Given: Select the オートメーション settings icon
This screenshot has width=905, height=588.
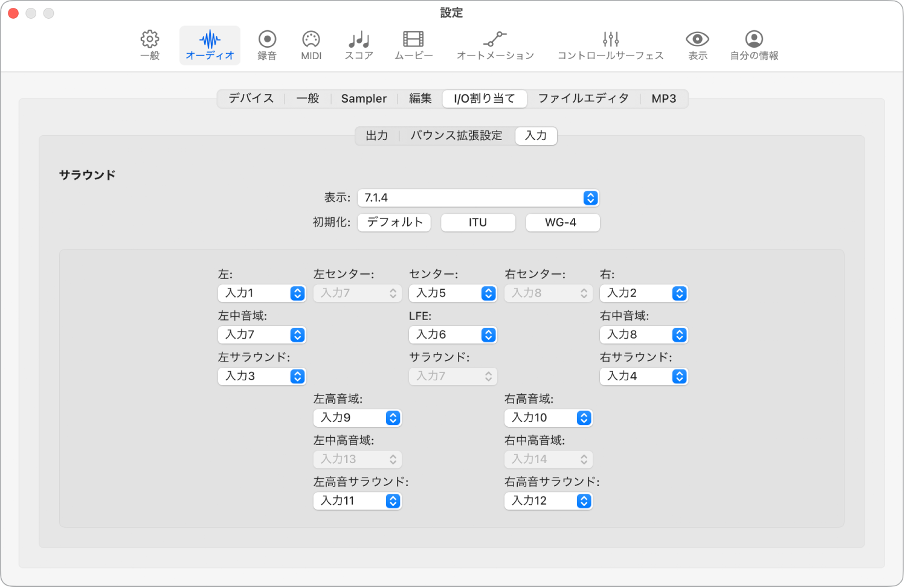Looking at the screenshot, I should [495, 45].
